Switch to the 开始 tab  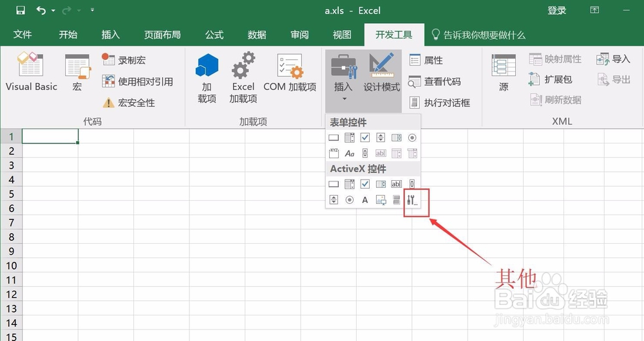tap(68, 35)
